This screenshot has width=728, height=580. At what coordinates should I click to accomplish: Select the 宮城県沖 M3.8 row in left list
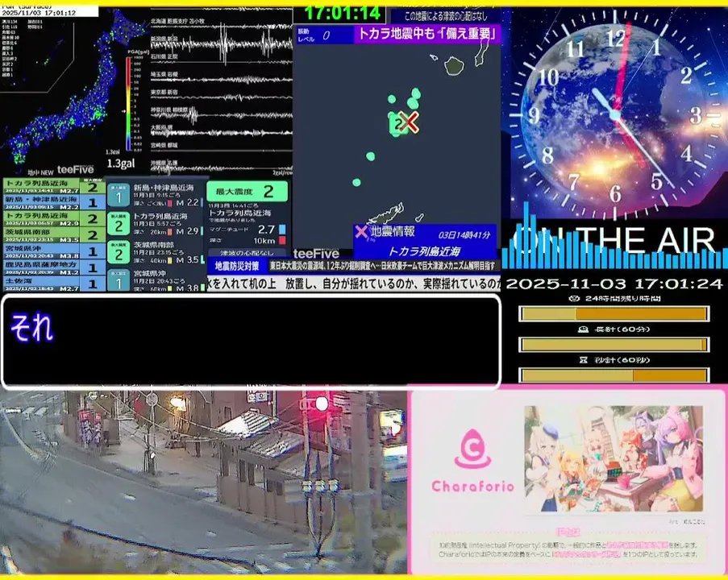(54, 251)
